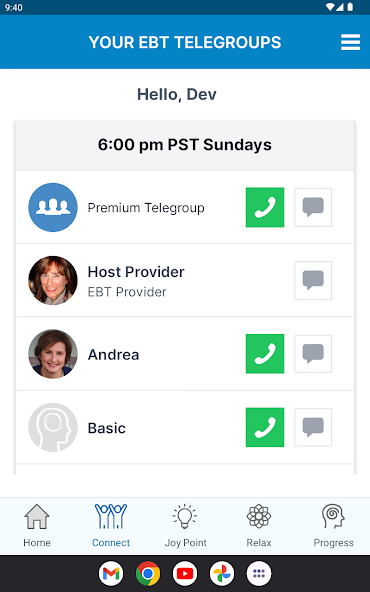This screenshot has width=370, height=592.
Task: View the Progress tab
Action: pos(333,526)
